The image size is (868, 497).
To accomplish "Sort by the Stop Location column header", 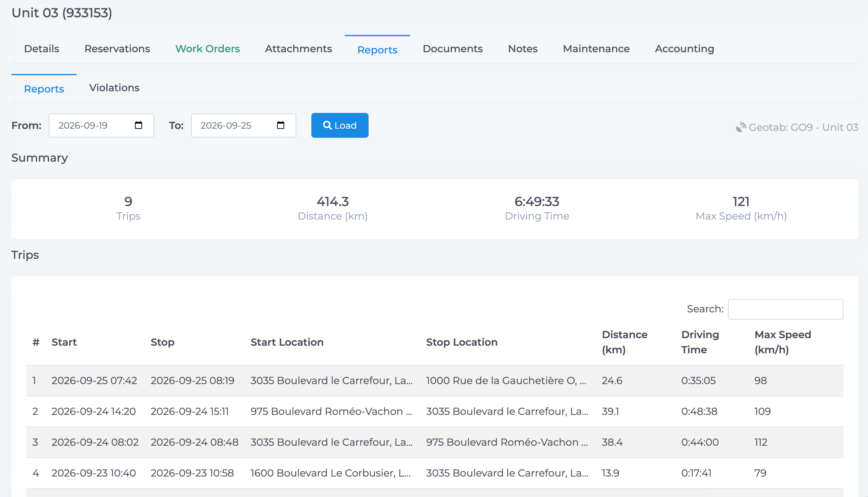I will click(462, 342).
